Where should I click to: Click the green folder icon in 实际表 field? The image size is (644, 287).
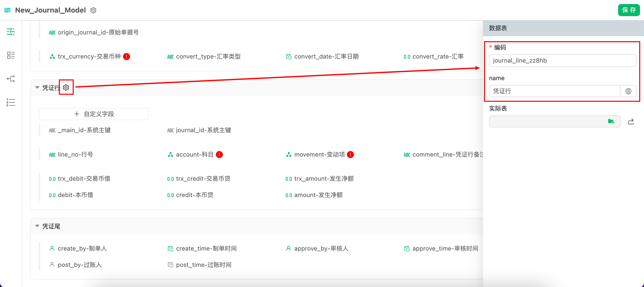[x=611, y=122]
